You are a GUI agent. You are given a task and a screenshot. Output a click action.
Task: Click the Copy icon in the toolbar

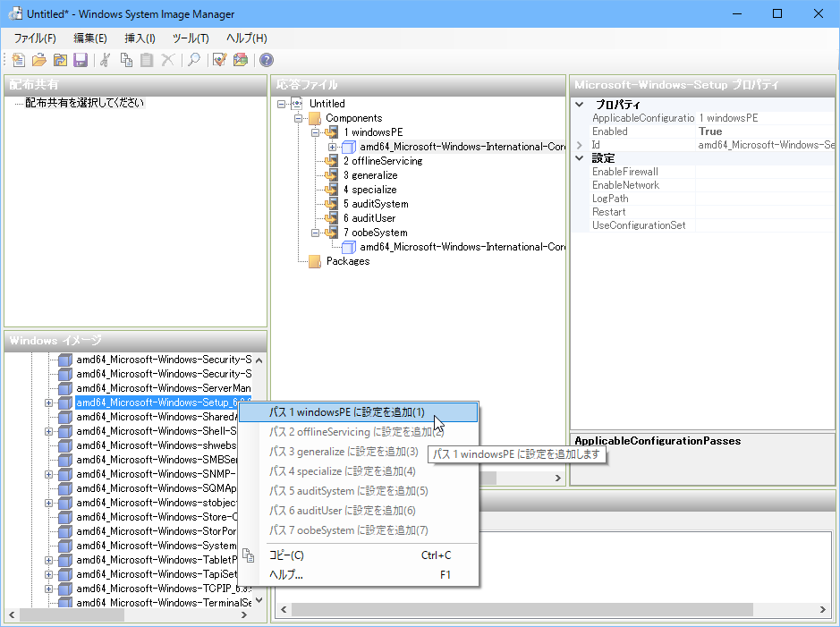click(x=126, y=60)
